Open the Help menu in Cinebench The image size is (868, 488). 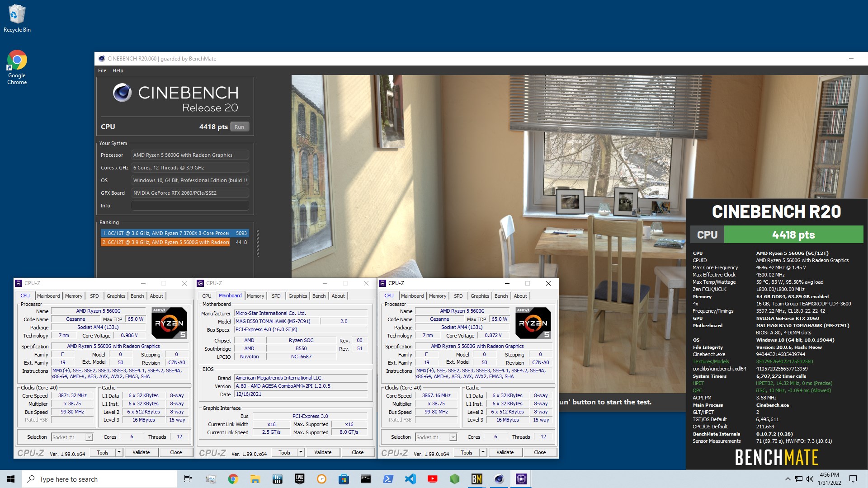click(118, 70)
